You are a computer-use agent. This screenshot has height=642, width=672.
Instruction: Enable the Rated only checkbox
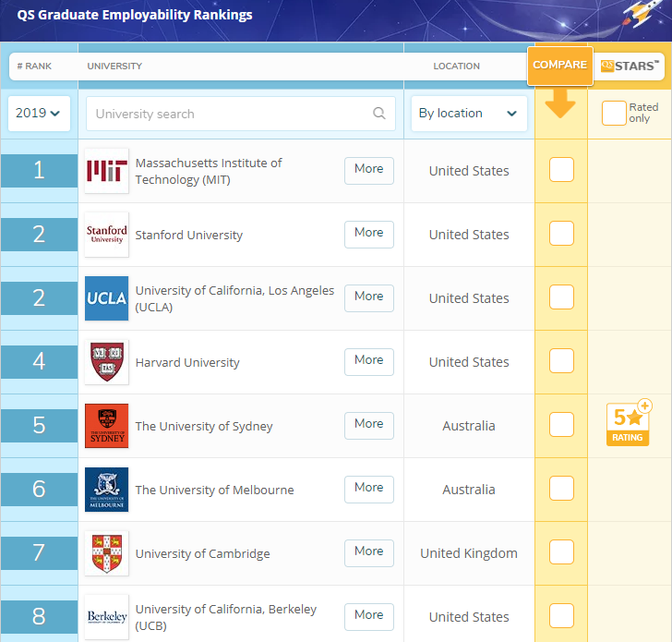[x=613, y=114]
